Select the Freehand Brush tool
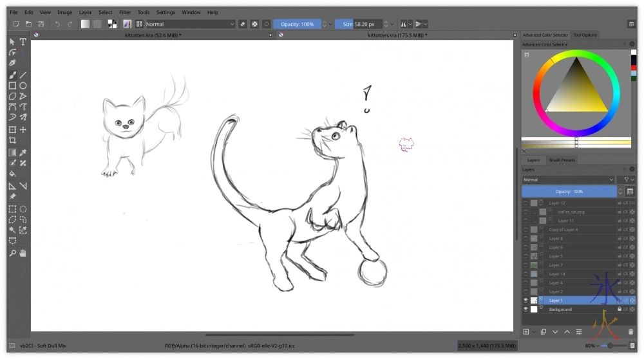This screenshot has width=644, height=359. coord(12,75)
